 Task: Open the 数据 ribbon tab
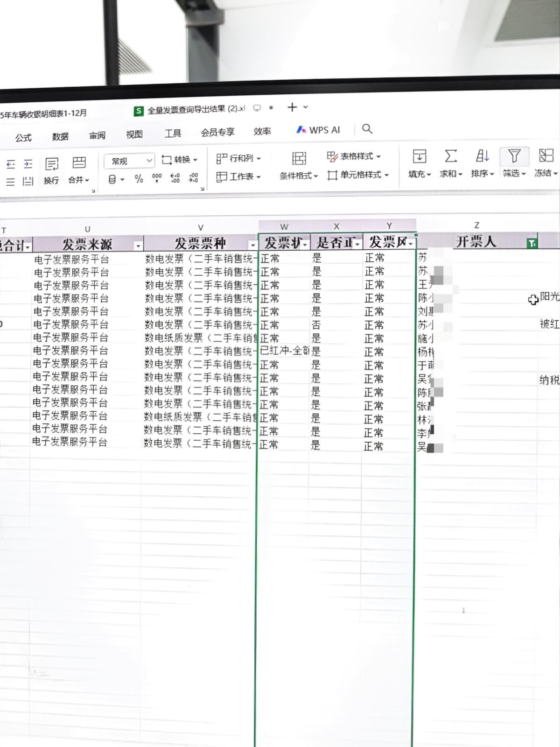[x=60, y=136]
